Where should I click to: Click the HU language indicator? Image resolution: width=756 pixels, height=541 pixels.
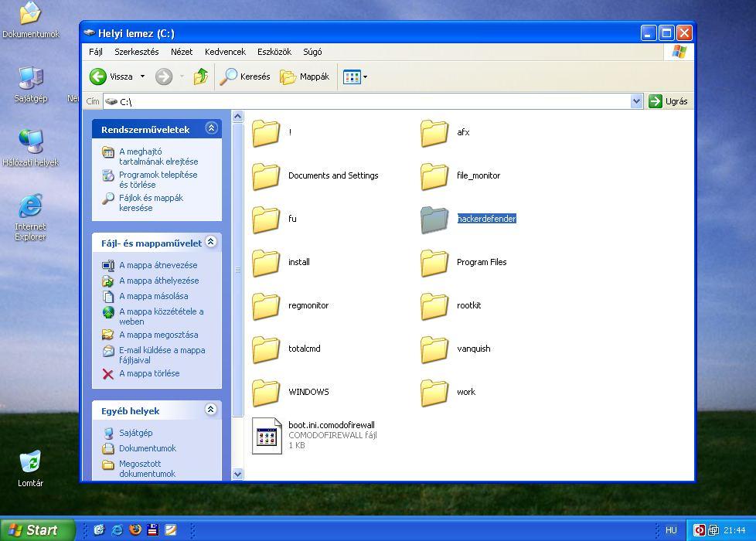671,530
